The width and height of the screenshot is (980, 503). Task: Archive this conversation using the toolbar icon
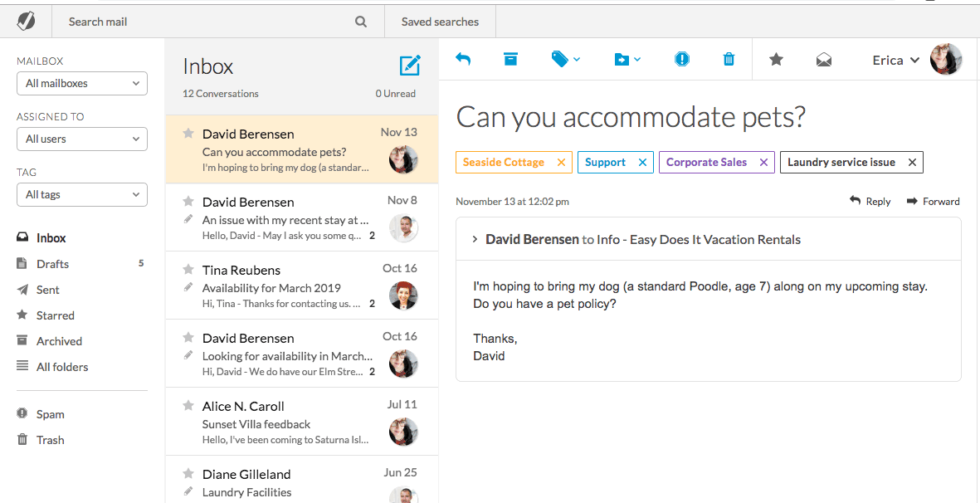click(x=510, y=59)
